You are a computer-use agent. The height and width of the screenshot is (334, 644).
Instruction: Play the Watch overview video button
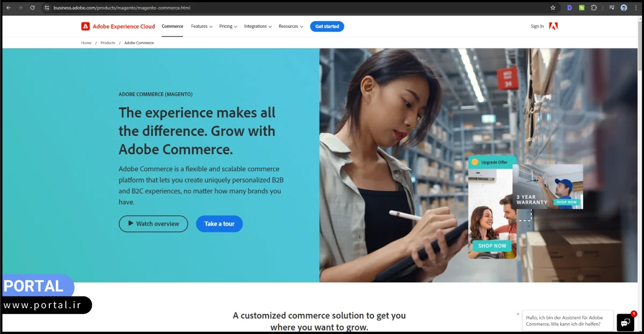pyautogui.click(x=153, y=224)
